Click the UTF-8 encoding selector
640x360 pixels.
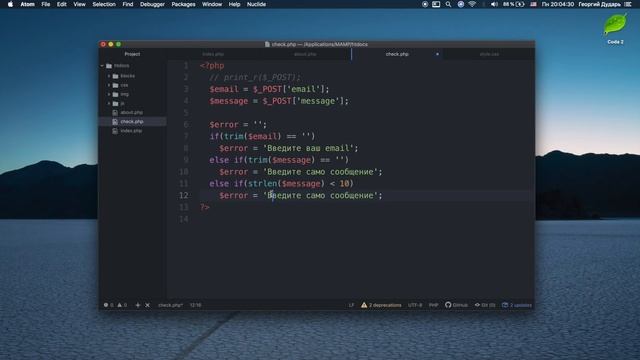pos(415,305)
